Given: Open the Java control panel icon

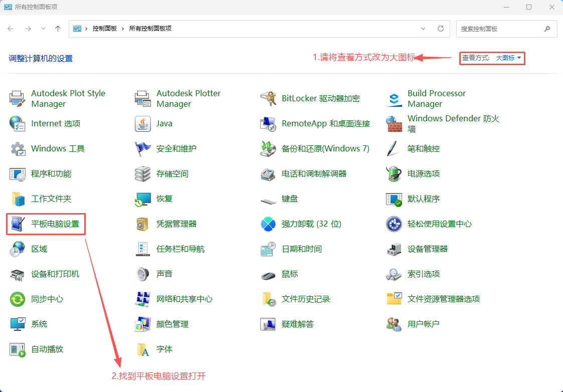Looking at the screenshot, I should [143, 124].
